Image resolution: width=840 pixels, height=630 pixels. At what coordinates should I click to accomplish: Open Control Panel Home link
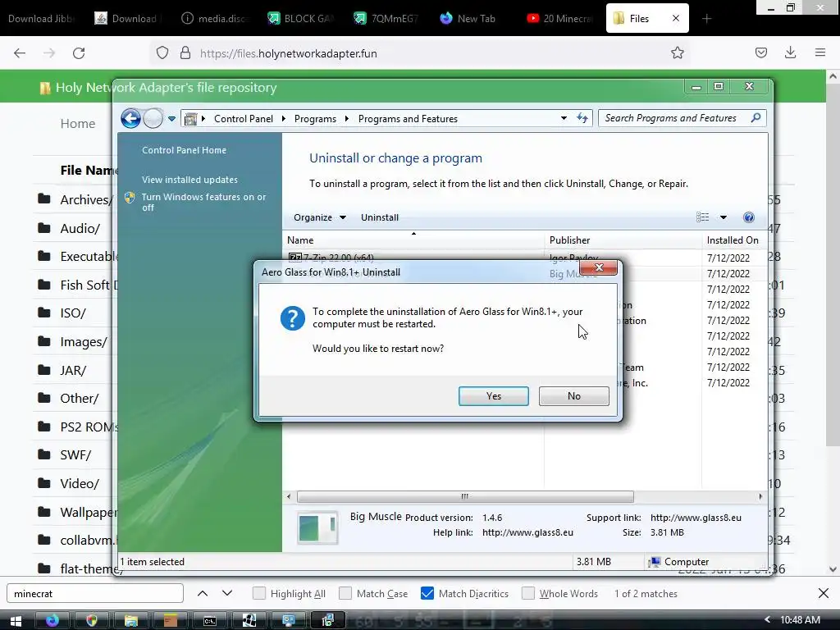[x=184, y=150]
